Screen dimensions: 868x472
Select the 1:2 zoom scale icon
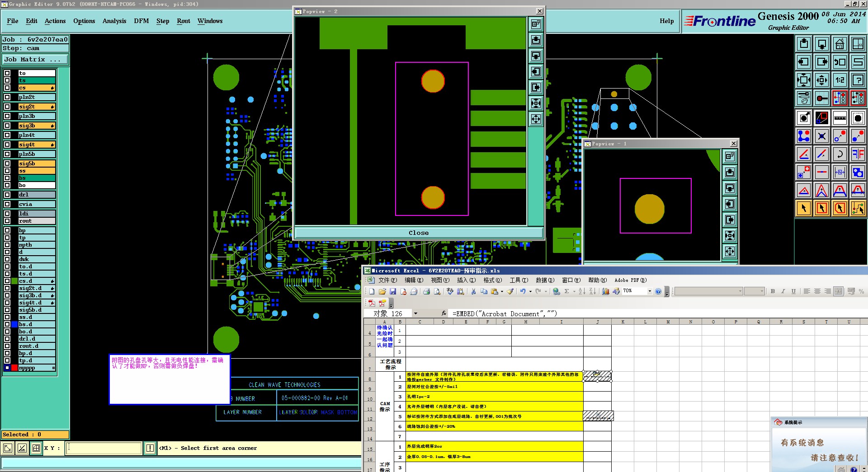click(840, 80)
